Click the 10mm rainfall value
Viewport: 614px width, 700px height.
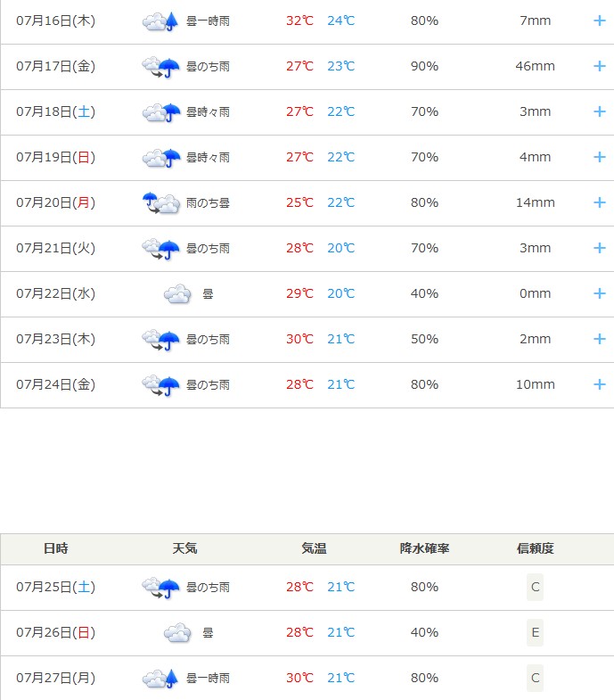click(x=535, y=384)
